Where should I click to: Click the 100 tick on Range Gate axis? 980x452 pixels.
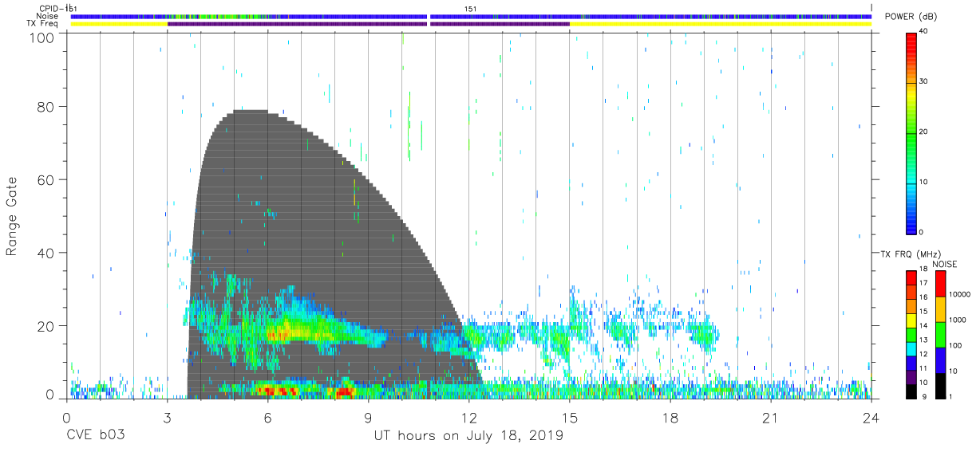tap(41, 37)
